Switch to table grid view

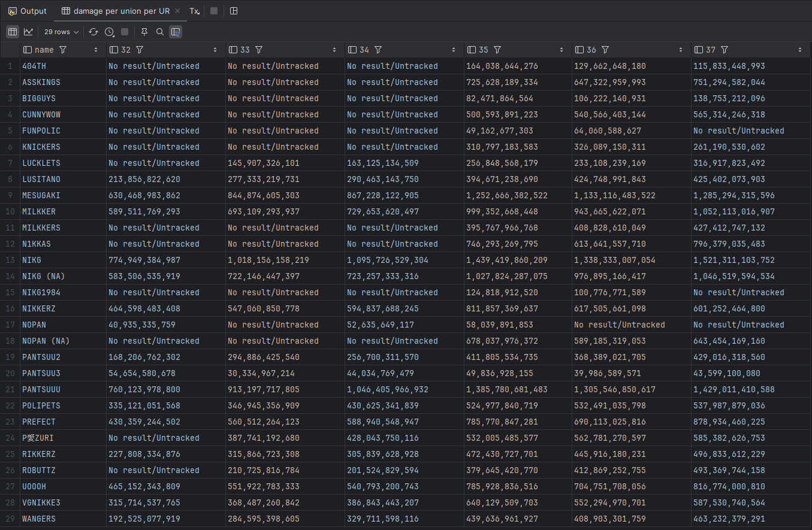pos(13,32)
